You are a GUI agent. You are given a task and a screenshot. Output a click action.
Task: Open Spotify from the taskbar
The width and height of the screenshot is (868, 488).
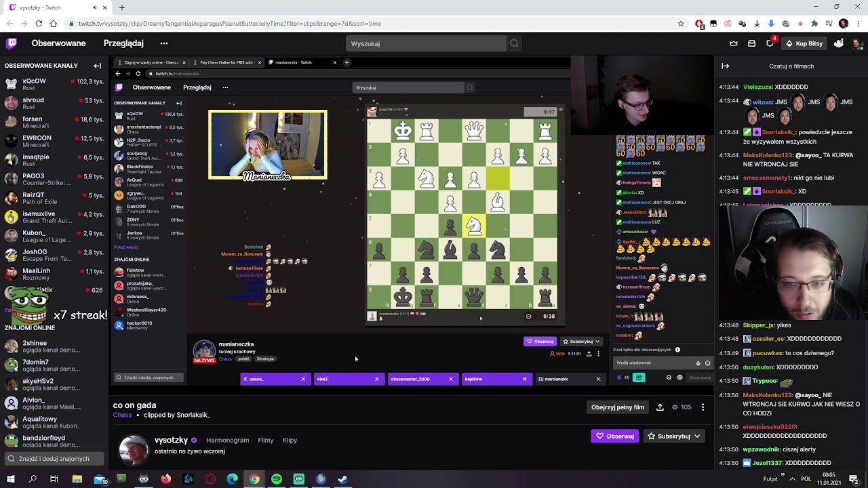[x=277, y=479]
